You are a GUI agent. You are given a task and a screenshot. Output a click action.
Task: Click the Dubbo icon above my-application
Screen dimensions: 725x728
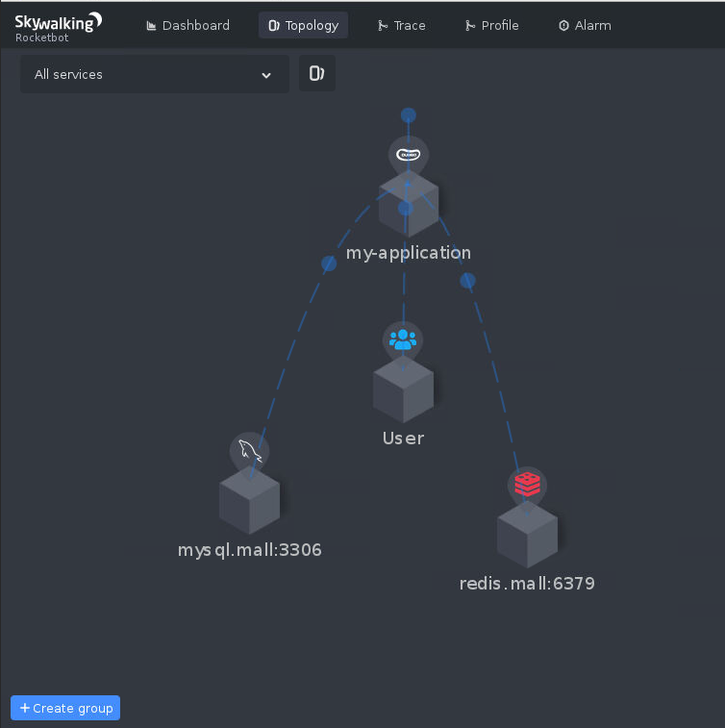409,154
